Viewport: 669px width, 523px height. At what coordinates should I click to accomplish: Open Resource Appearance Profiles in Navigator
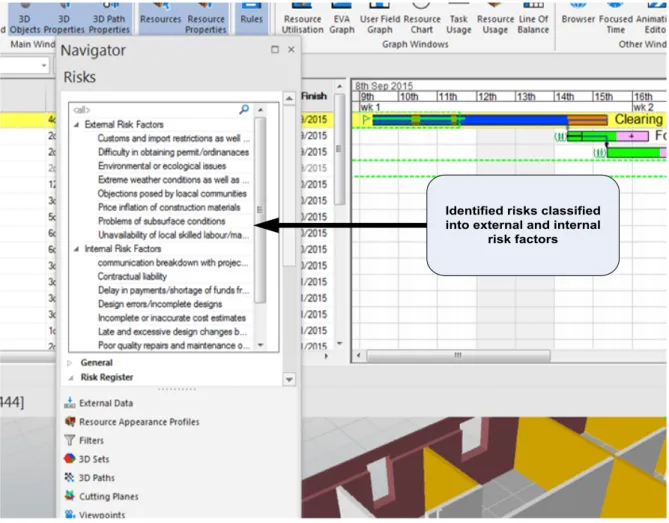(139, 422)
